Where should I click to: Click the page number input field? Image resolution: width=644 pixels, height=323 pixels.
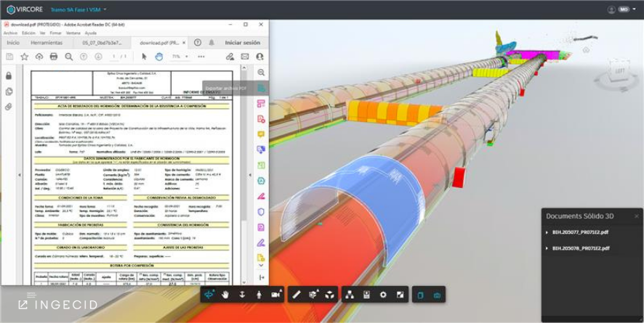point(114,57)
